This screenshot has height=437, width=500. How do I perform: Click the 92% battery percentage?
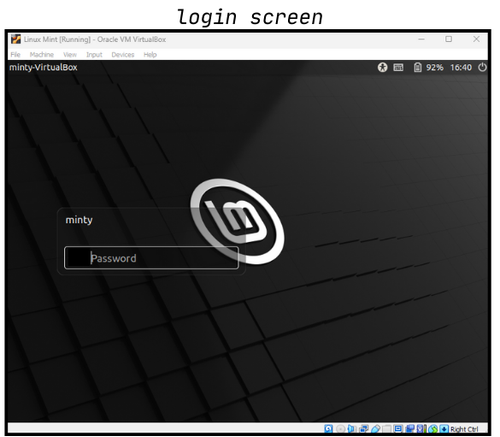pyautogui.click(x=435, y=68)
